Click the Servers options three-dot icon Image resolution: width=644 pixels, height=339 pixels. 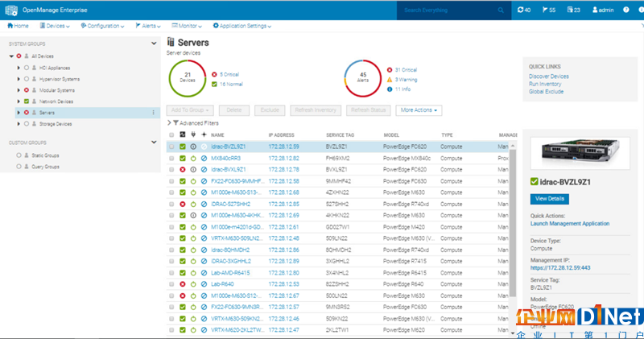tap(154, 113)
